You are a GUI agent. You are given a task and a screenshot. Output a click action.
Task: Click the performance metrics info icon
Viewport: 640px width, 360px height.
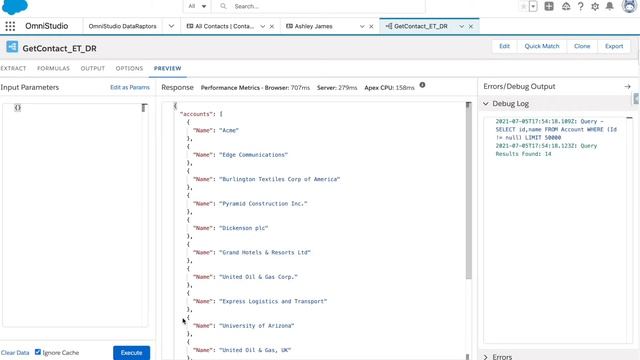(422, 85)
